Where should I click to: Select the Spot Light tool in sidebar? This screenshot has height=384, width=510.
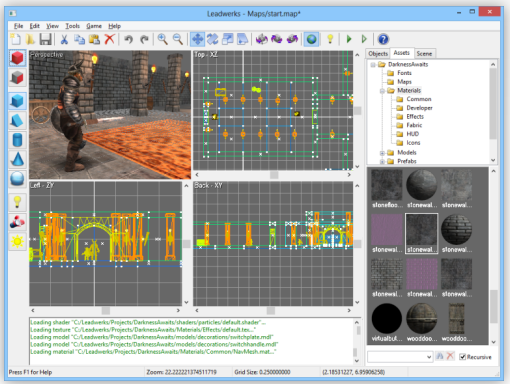pyautogui.click(x=17, y=222)
